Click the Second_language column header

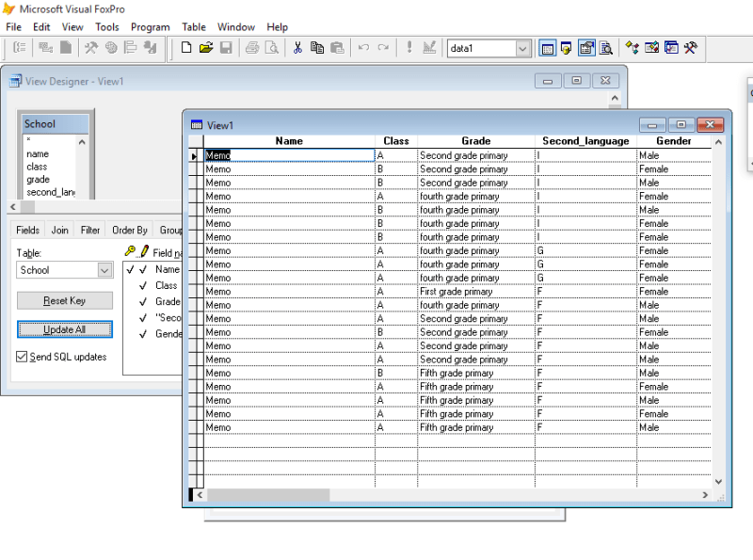tap(585, 141)
